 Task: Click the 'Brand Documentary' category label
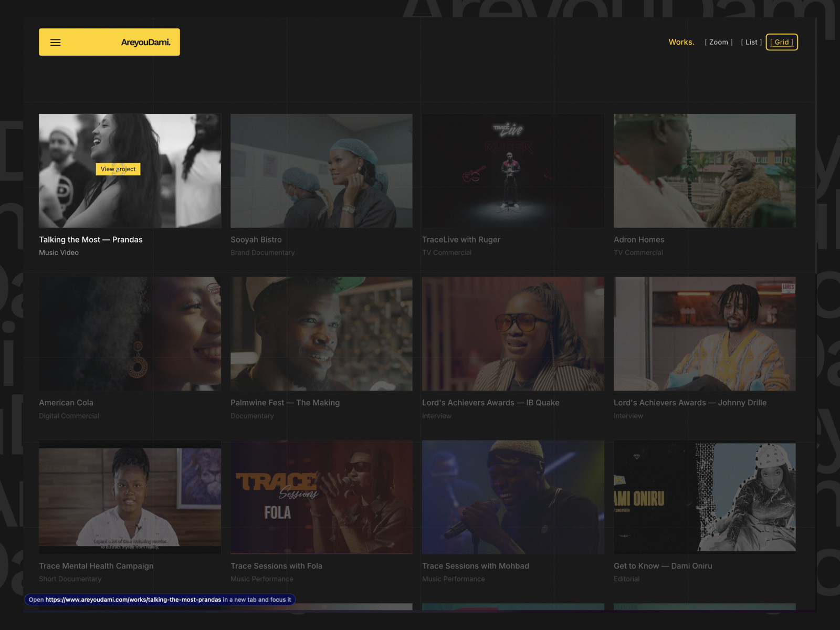coord(262,253)
